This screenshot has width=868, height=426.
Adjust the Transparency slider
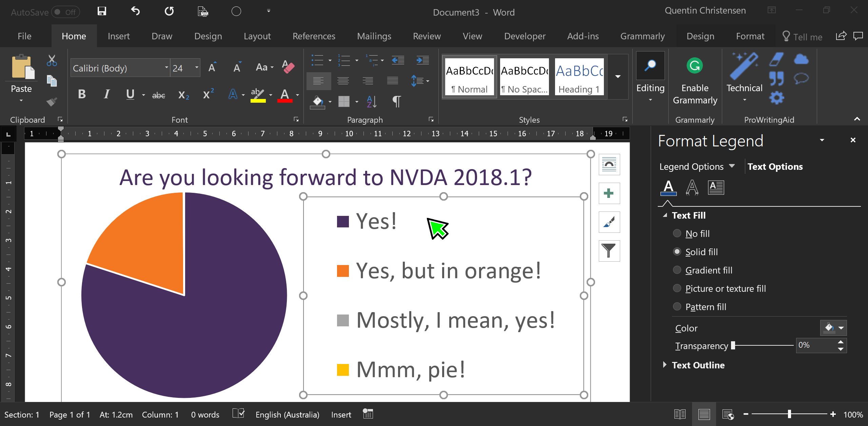pos(733,345)
